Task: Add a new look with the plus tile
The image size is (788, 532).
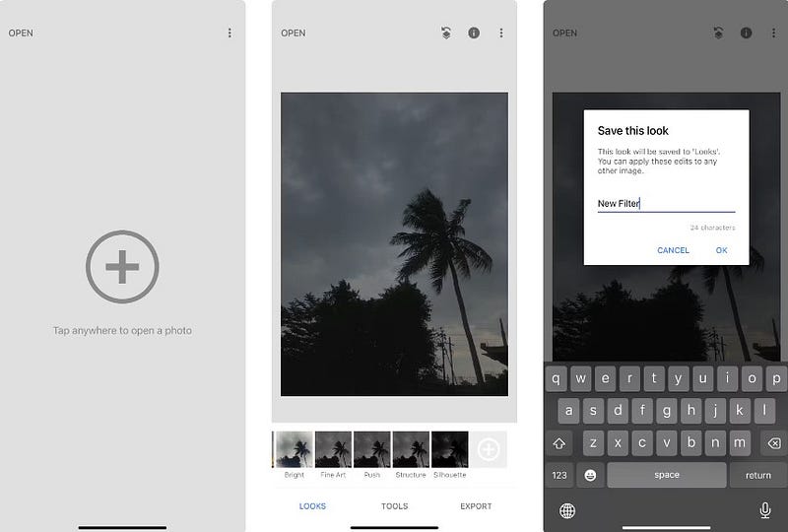Action: 488,449
